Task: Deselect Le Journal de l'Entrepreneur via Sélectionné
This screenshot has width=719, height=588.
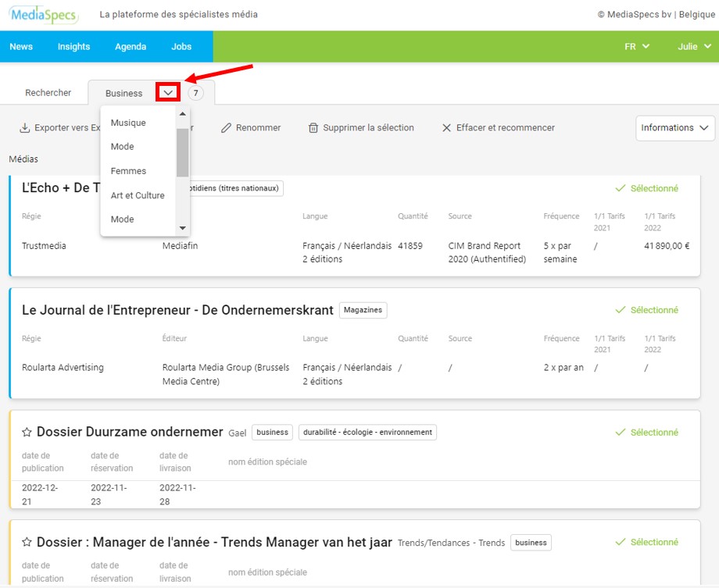Action: coord(646,310)
